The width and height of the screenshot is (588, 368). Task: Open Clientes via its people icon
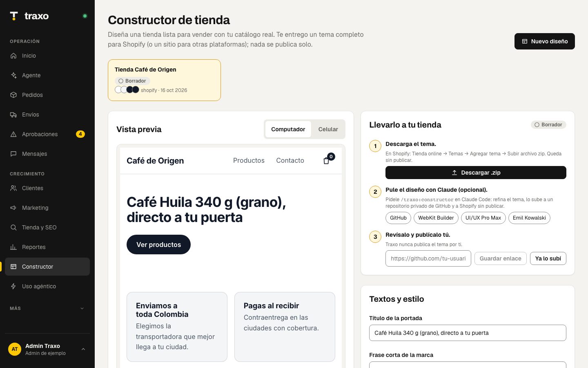click(x=13, y=188)
